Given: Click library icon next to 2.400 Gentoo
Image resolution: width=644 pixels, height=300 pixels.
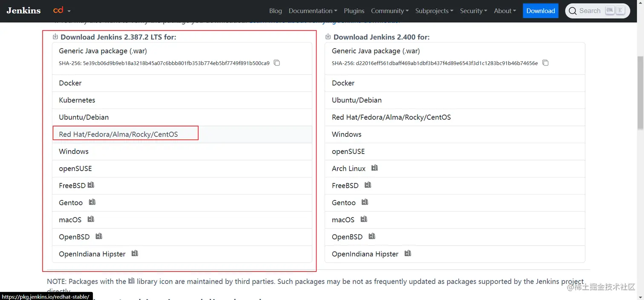Looking at the screenshot, I should coord(365,202).
